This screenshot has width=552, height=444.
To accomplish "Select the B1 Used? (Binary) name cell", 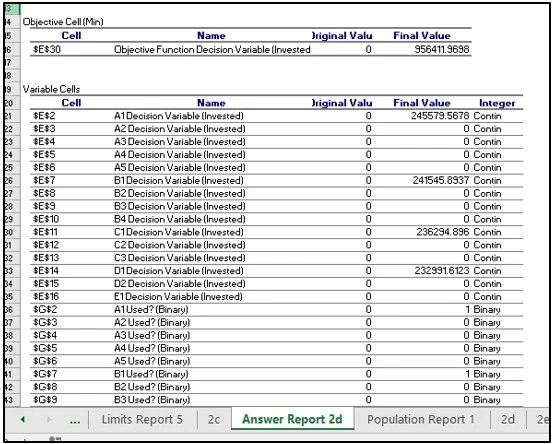I will pos(151,374).
